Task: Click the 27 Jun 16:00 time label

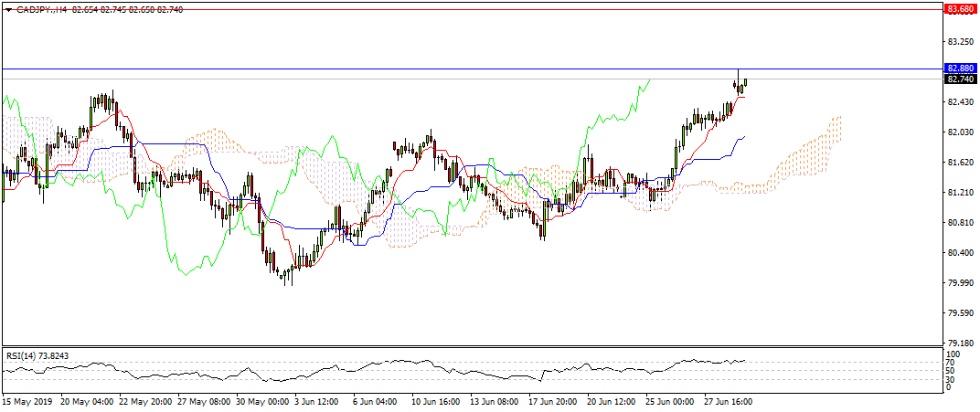Action: [728, 401]
